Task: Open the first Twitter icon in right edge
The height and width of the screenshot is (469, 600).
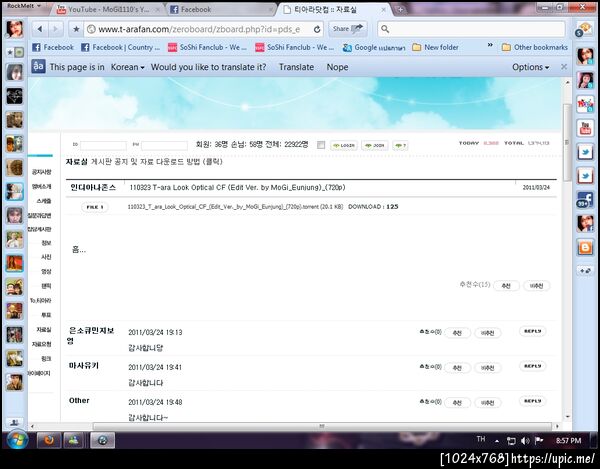Action: pyautogui.click(x=585, y=152)
